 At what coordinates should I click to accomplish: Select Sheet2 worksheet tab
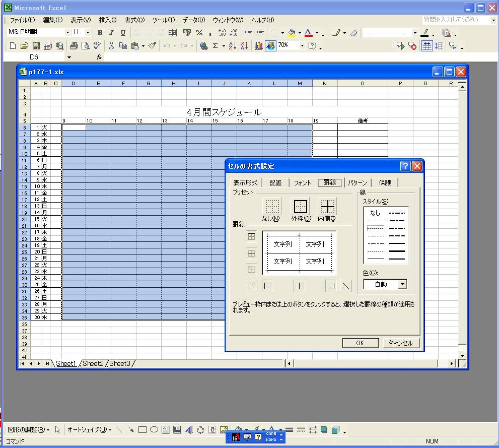[93, 363]
